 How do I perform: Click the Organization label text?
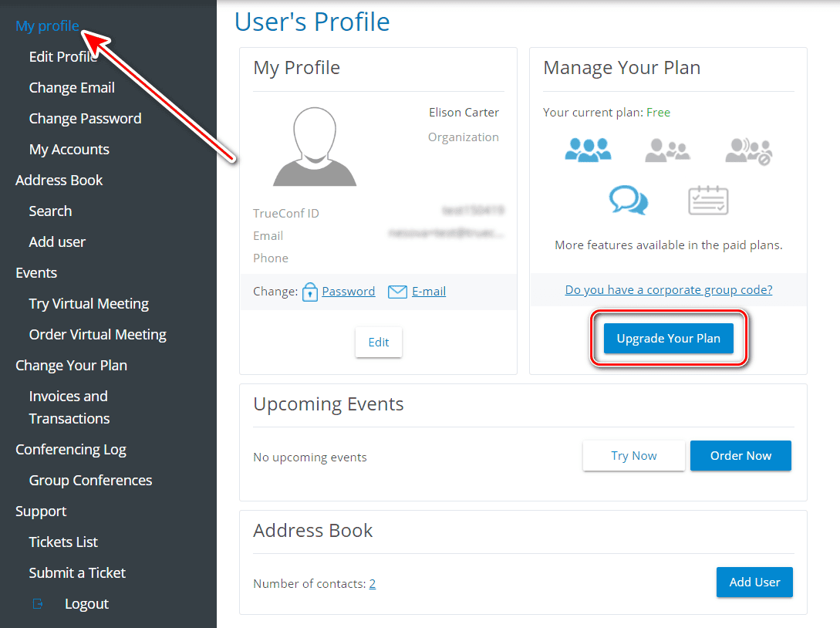tap(464, 137)
